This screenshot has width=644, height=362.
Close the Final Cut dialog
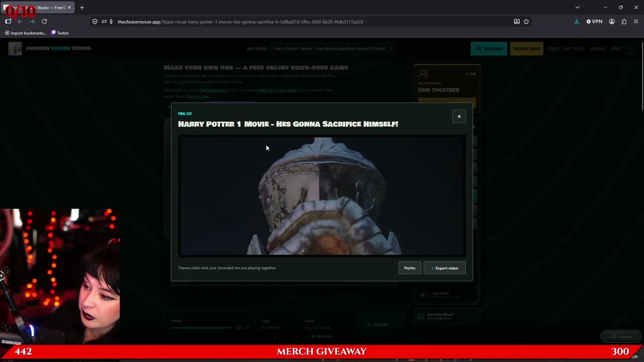pyautogui.click(x=459, y=117)
